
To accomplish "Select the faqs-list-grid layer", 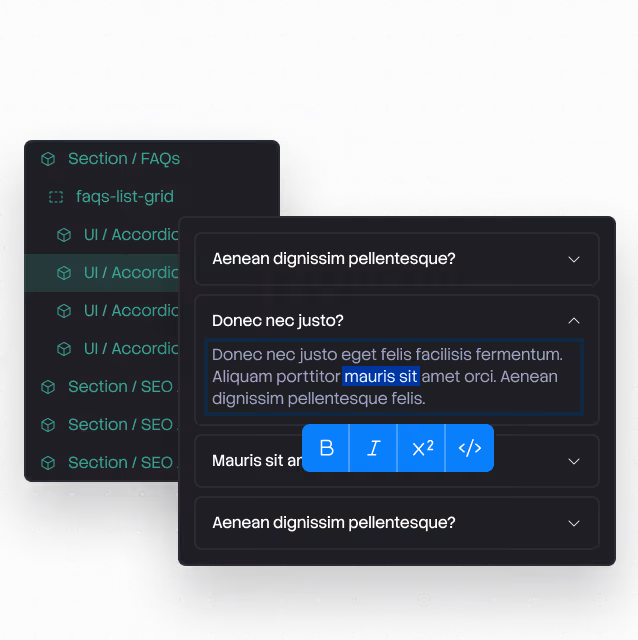I will [x=152, y=197].
